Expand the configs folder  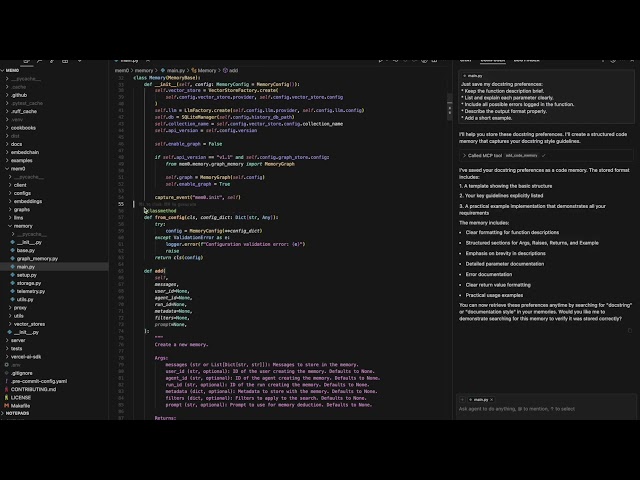click(x=10, y=193)
